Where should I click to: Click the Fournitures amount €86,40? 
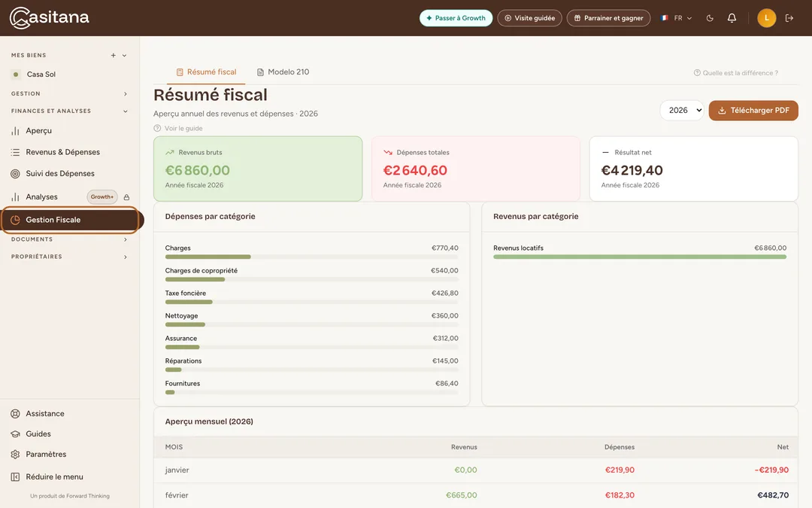tap(447, 384)
